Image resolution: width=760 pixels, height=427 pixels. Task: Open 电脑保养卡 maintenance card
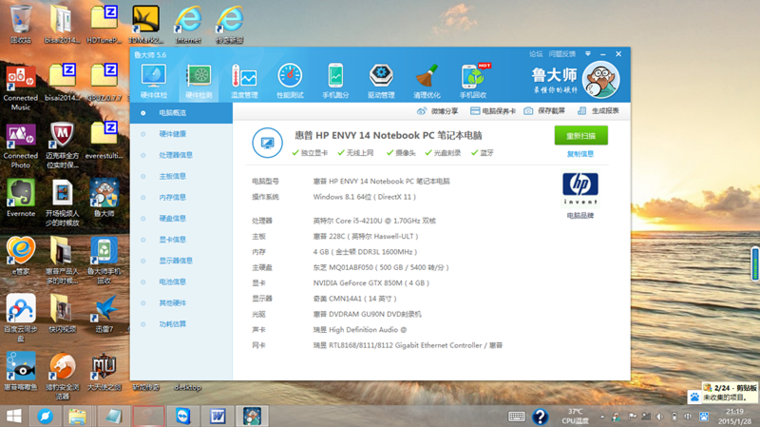pyautogui.click(x=493, y=111)
